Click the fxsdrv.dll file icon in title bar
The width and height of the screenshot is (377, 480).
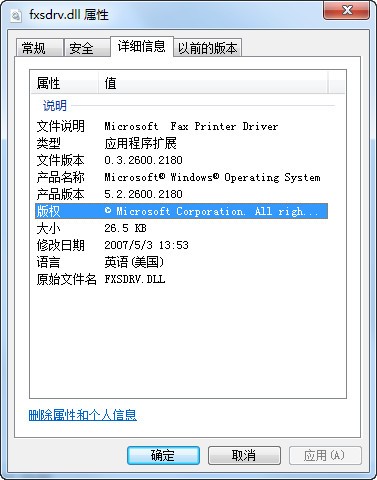[x=15, y=15]
